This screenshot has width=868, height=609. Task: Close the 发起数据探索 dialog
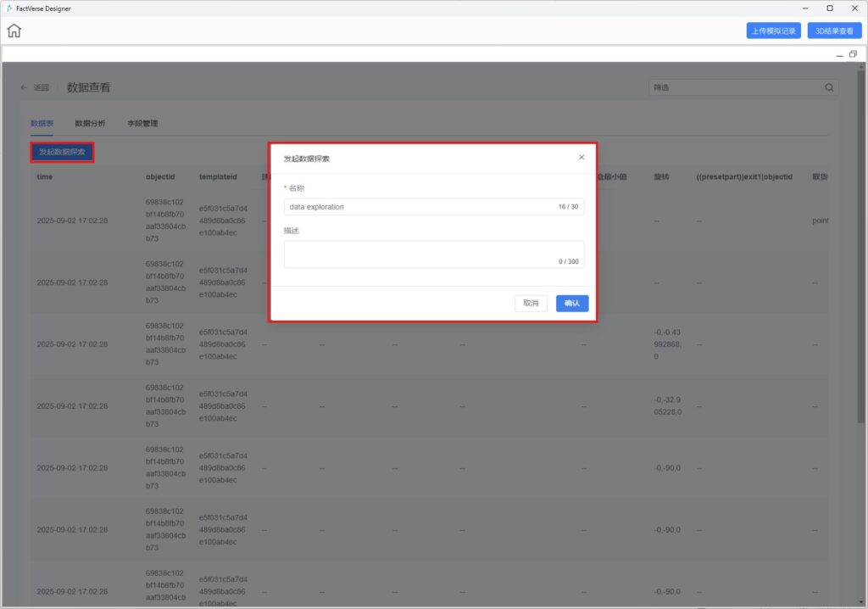click(581, 158)
